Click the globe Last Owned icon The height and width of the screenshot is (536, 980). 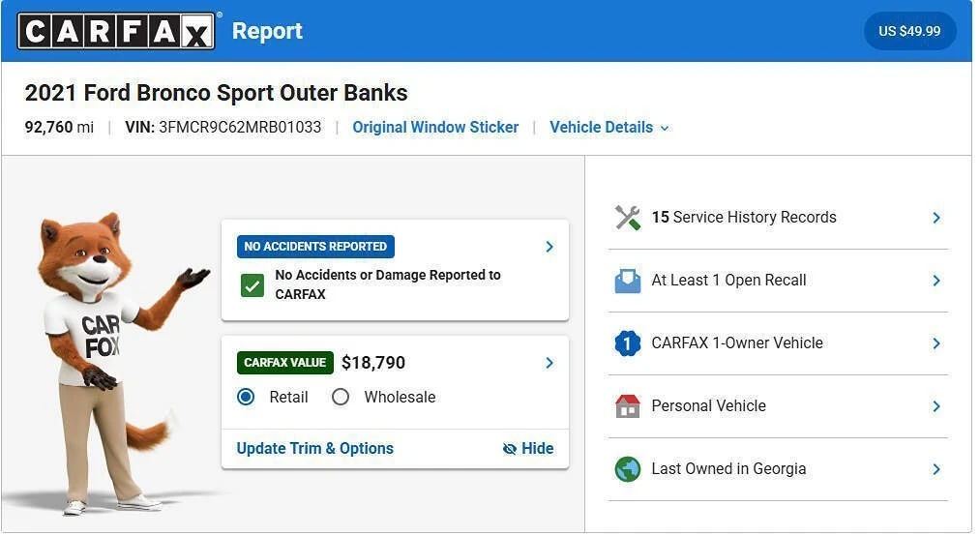[x=628, y=469]
